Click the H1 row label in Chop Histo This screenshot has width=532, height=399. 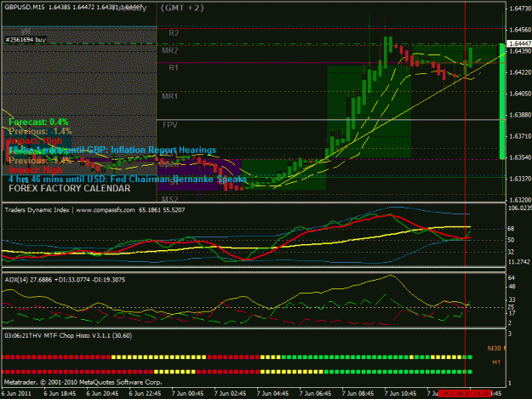click(496, 362)
